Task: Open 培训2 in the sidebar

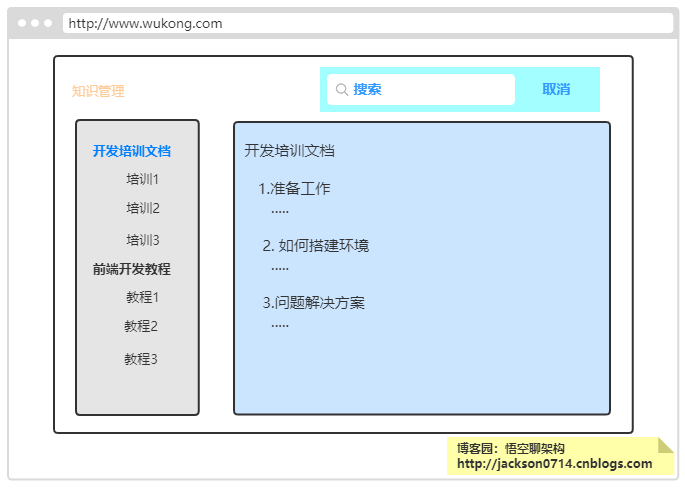Action: coord(143,208)
